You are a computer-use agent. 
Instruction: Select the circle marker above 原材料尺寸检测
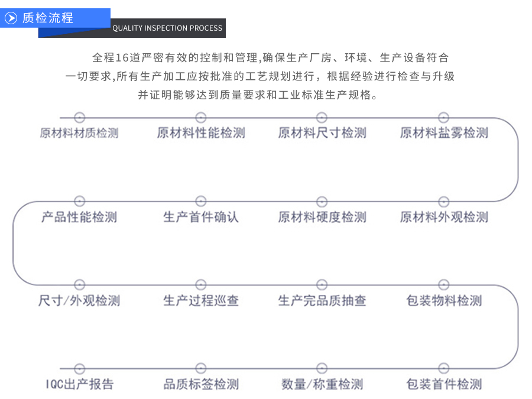(322, 116)
